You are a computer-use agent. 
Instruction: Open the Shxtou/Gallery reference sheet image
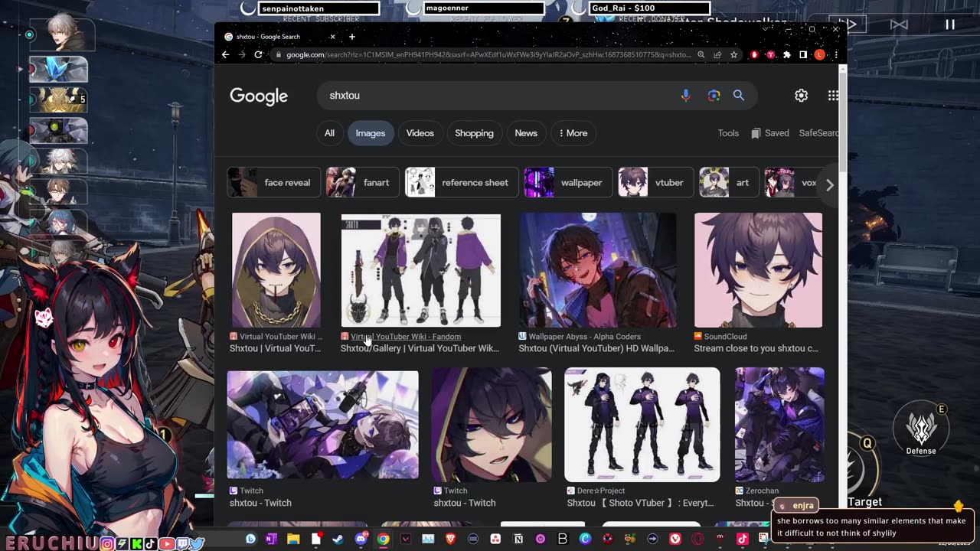(420, 270)
